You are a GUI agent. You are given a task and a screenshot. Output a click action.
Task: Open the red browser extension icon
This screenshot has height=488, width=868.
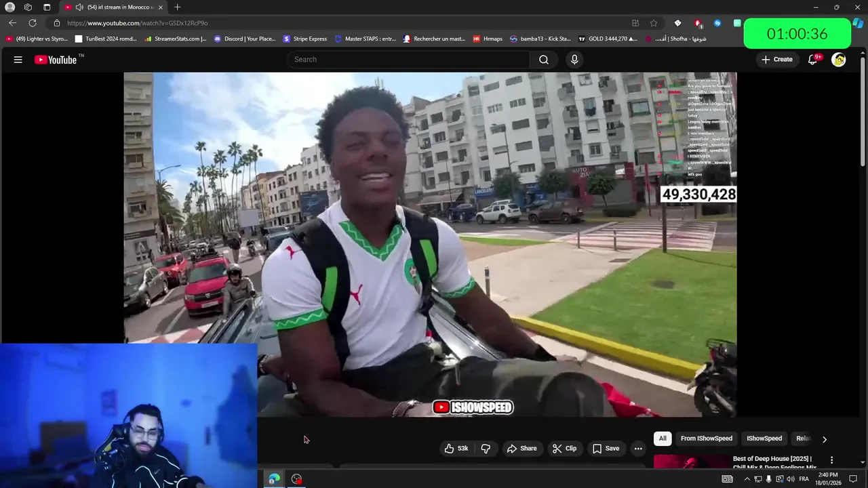[x=698, y=23]
